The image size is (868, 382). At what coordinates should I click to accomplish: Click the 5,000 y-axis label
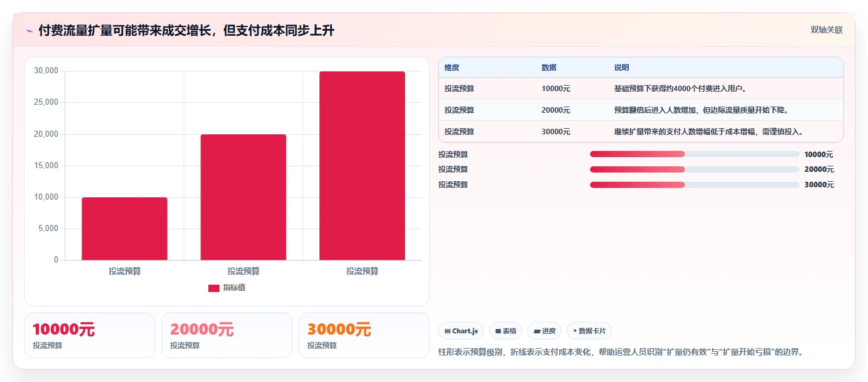48,229
